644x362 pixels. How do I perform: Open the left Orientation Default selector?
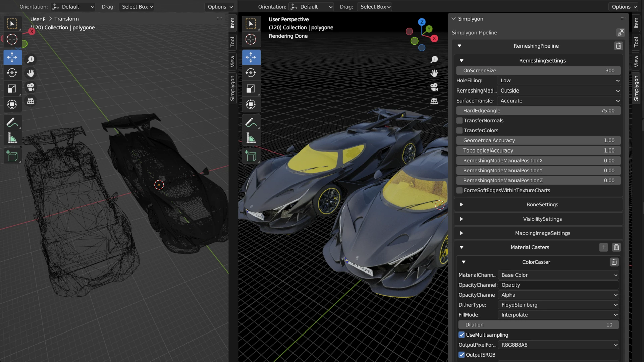[x=73, y=7]
